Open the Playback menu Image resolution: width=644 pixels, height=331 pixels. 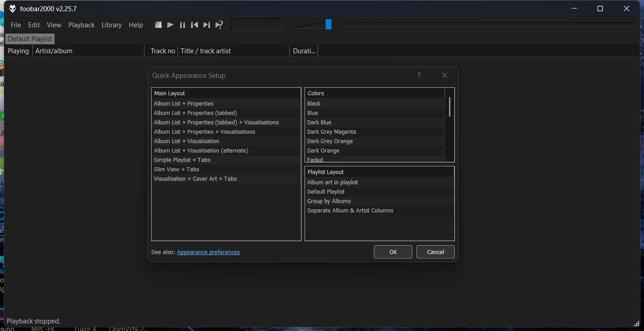81,25
